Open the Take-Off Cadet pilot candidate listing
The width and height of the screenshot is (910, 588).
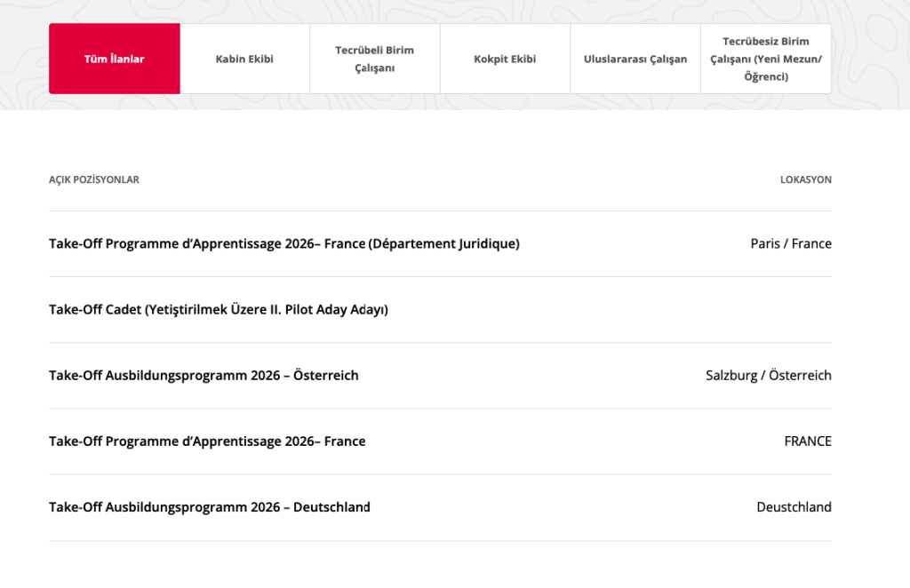click(x=219, y=309)
